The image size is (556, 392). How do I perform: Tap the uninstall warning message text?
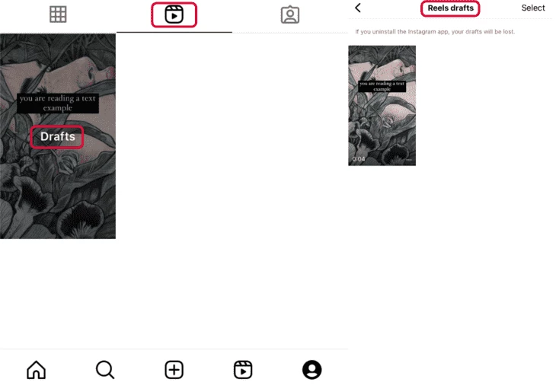pyautogui.click(x=435, y=31)
